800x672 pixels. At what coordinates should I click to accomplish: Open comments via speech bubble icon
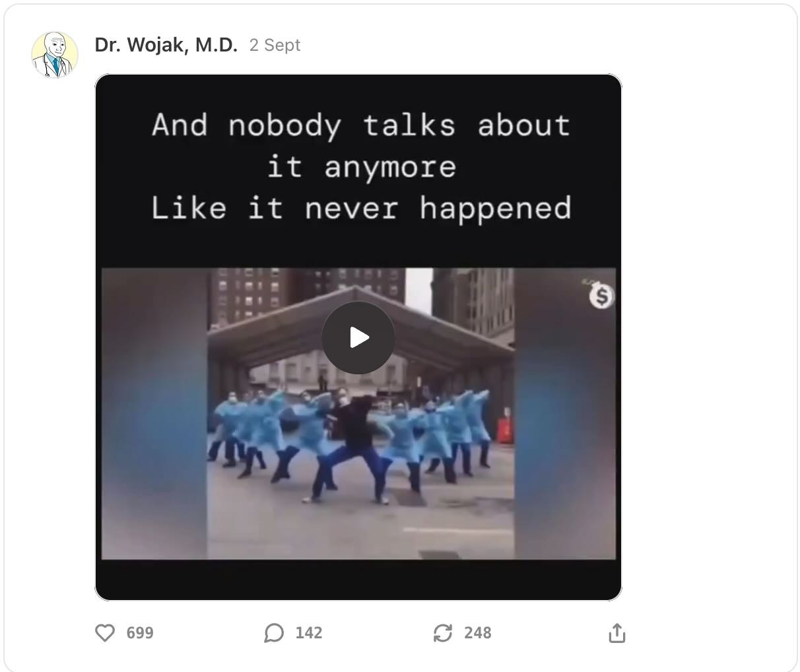tap(274, 633)
